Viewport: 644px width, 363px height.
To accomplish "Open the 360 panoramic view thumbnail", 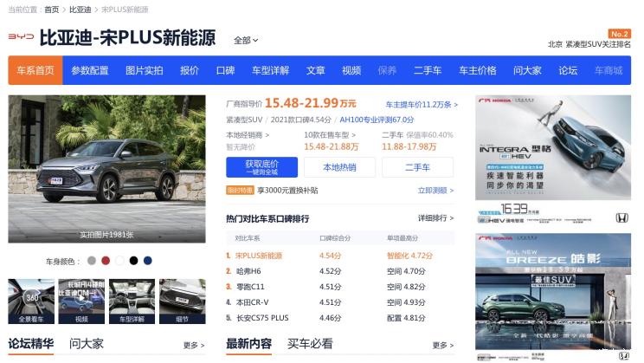I will [30, 301].
